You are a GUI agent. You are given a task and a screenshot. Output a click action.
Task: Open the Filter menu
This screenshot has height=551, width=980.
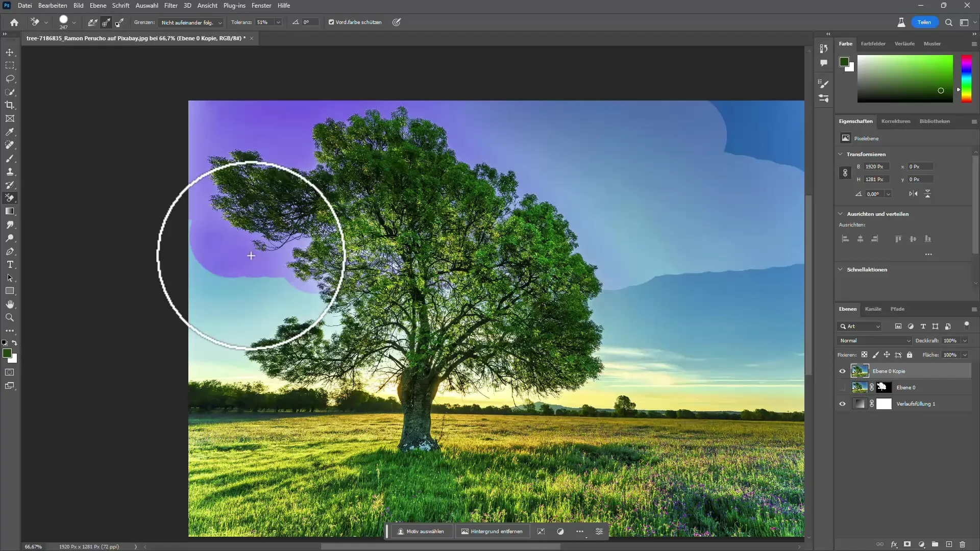pyautogui.click(x=170, y=6)
